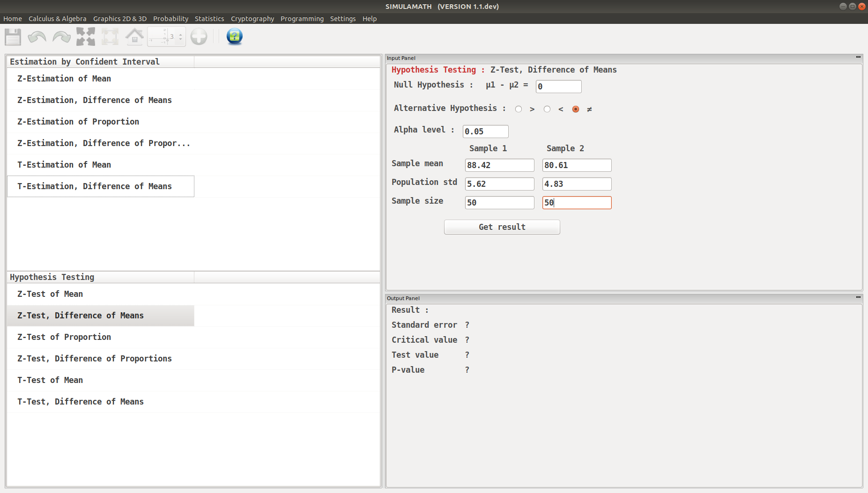The width and height of the screenshot is (868, 493).
Task: Select T-Estimation of Mean
Action: tap(101, 165)
